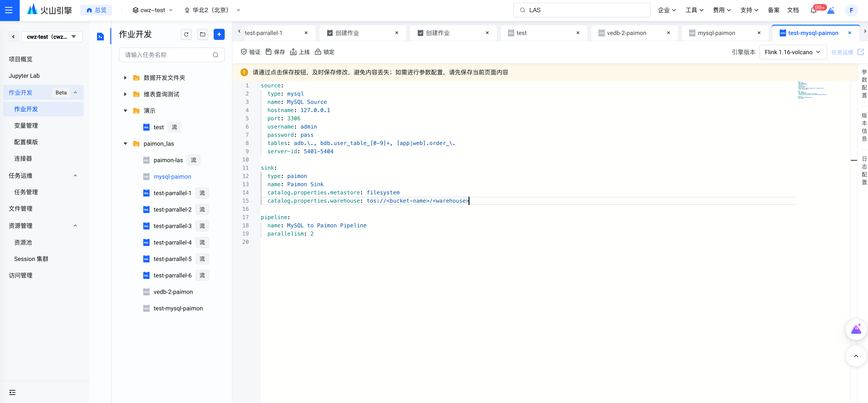Open 参数配置 side panel
Image resolution: width=868 pixels, height=403 pixels.
click(864, 83)
